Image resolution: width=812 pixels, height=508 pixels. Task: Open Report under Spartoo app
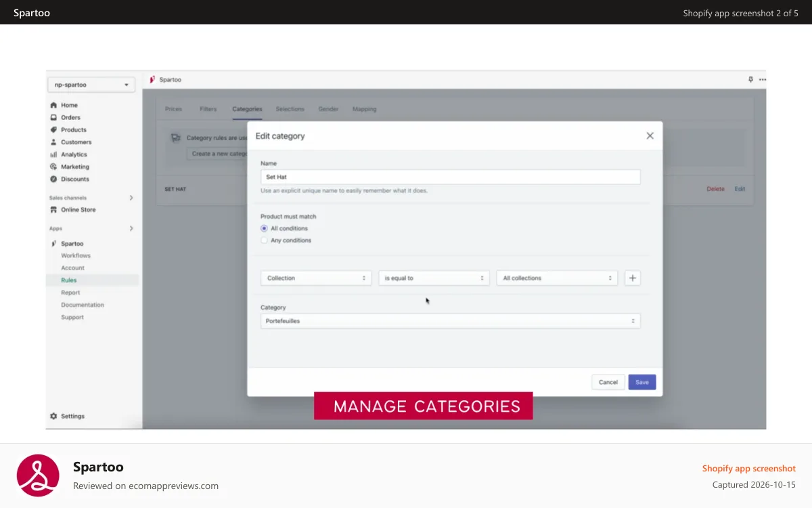[x=70, y=293]
